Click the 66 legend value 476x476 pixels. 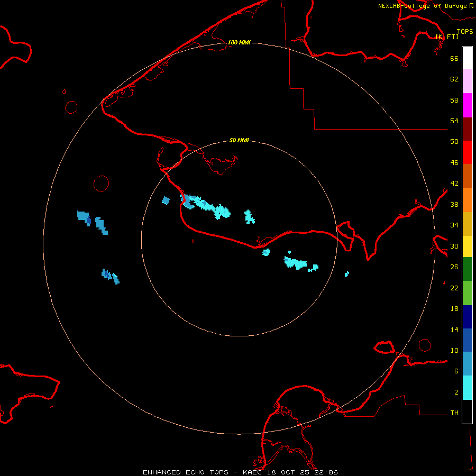(454, 58)
